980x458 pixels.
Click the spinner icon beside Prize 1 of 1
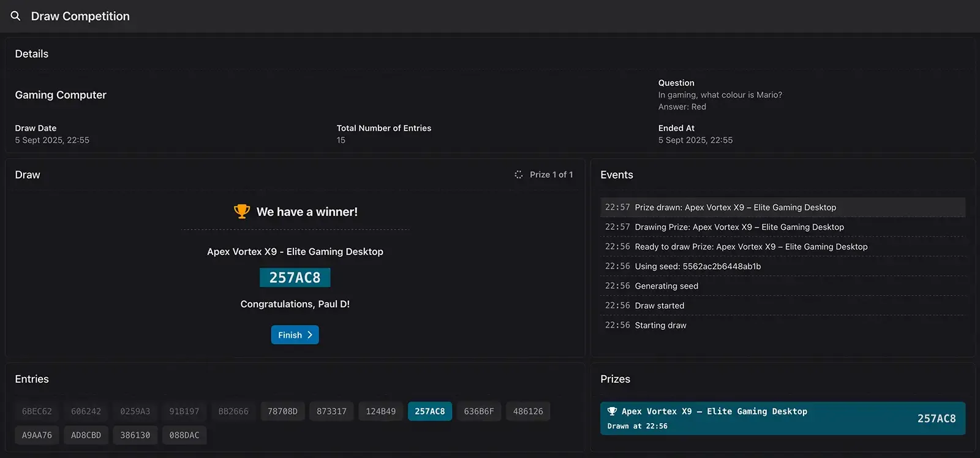point(519,175)
